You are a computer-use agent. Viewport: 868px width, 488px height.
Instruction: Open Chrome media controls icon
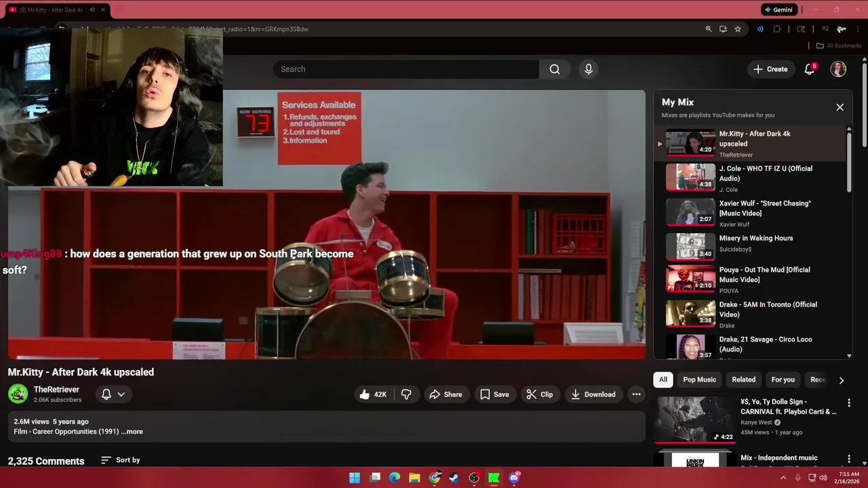pos(825,29)
